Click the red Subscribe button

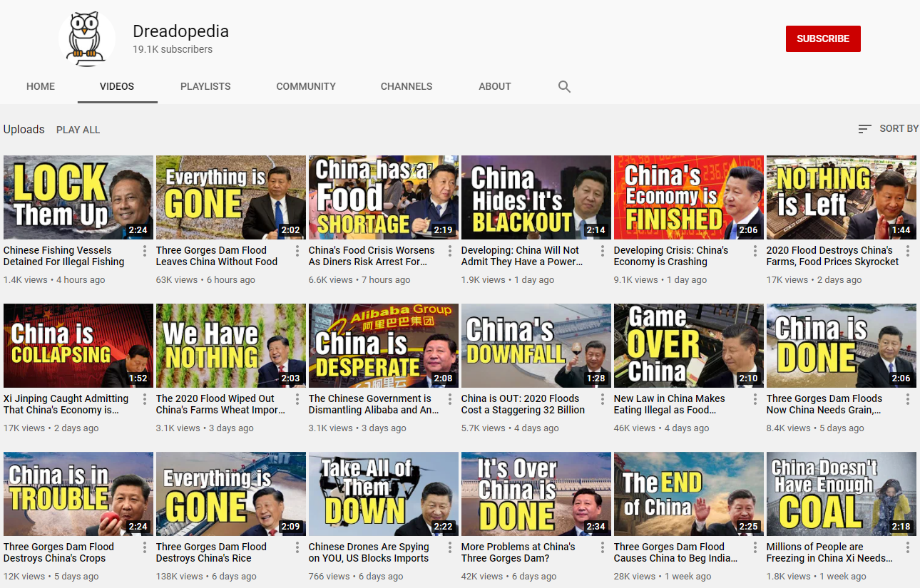click(x=823, y=38)
